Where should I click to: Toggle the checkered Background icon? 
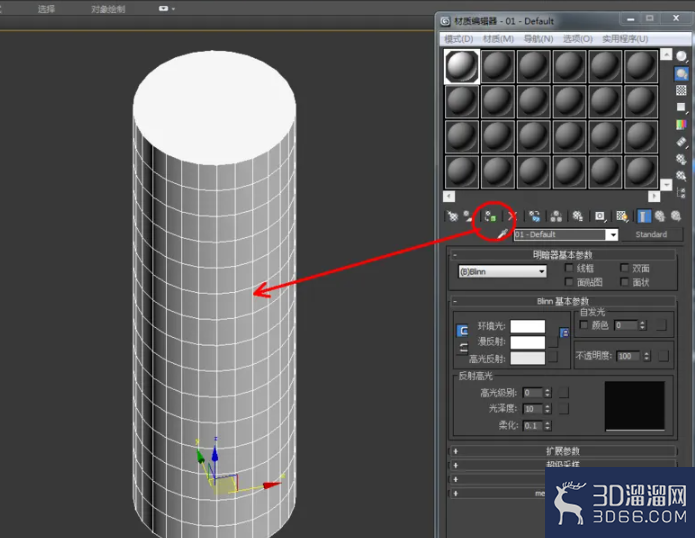click(681, 90)
